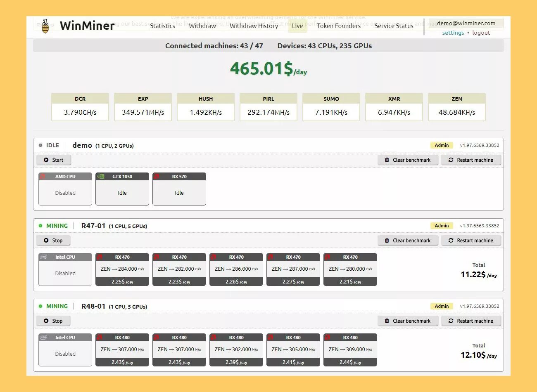The width and height of the screenshot is (537, 392).
Task: Click the play icon in Start button
Action: click(46, 160)
